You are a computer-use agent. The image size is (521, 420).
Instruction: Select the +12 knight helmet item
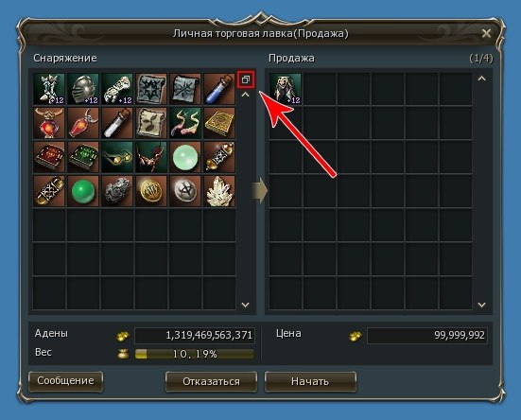[83, 89]
